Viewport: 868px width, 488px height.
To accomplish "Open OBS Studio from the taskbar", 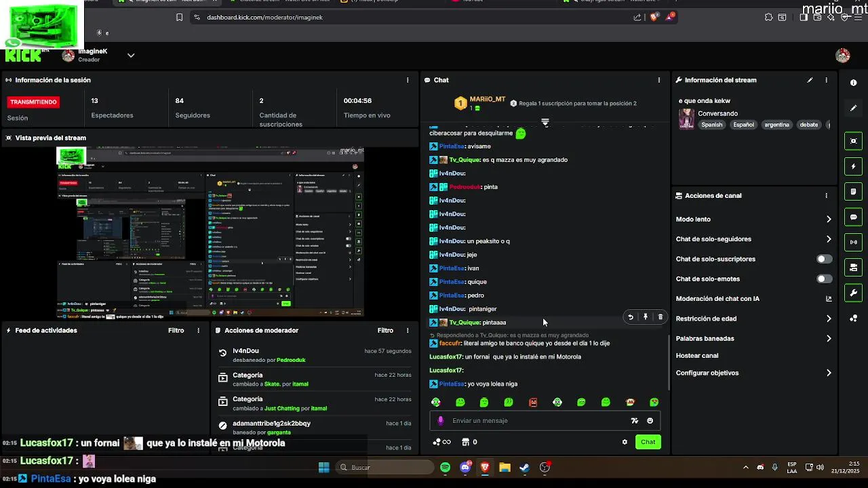I will (x=545, y=468).
